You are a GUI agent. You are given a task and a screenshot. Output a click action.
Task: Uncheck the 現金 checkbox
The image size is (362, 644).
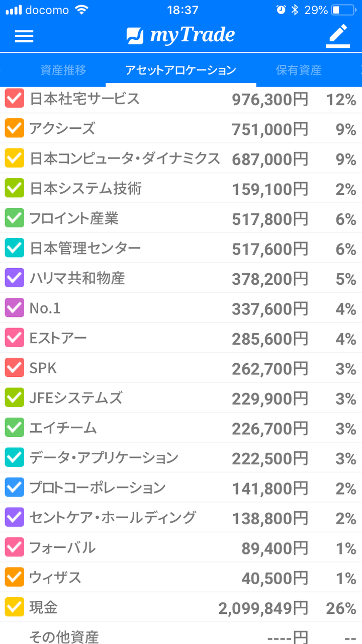coord(15,608)
